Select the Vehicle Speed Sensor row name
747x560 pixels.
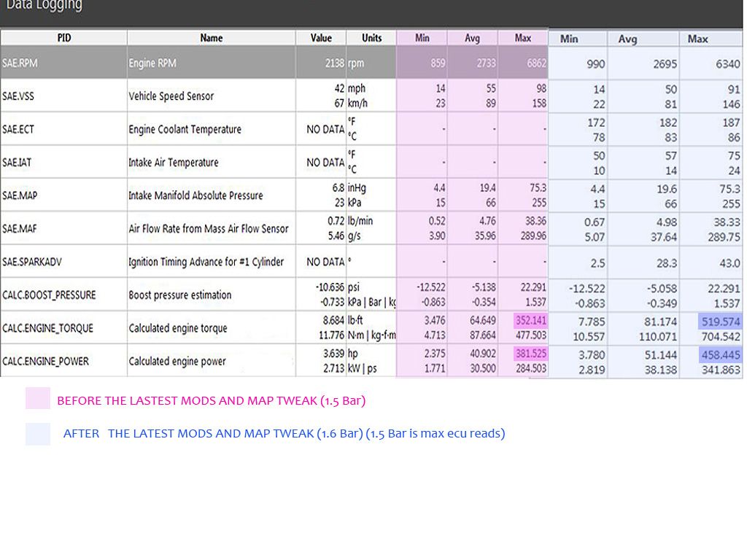click(x=171, y=96)
